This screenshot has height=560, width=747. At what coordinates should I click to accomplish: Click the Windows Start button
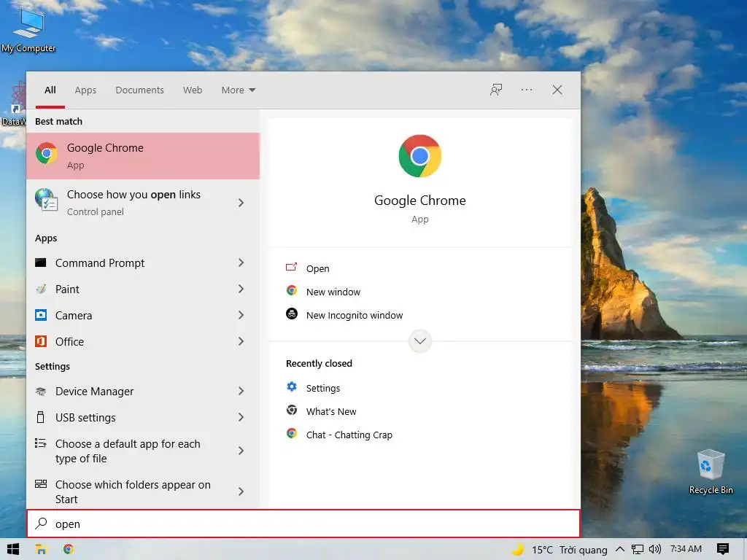click(13, 550)
